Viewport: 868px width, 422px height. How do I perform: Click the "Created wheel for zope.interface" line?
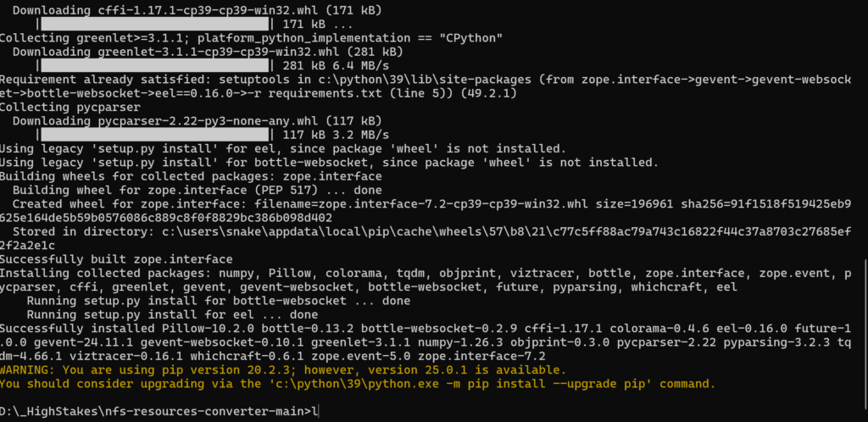click(x=424, y=204)
